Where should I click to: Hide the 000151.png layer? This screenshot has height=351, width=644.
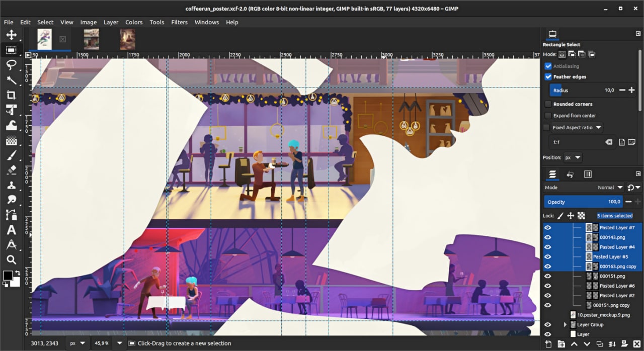(x=548, y=276)
